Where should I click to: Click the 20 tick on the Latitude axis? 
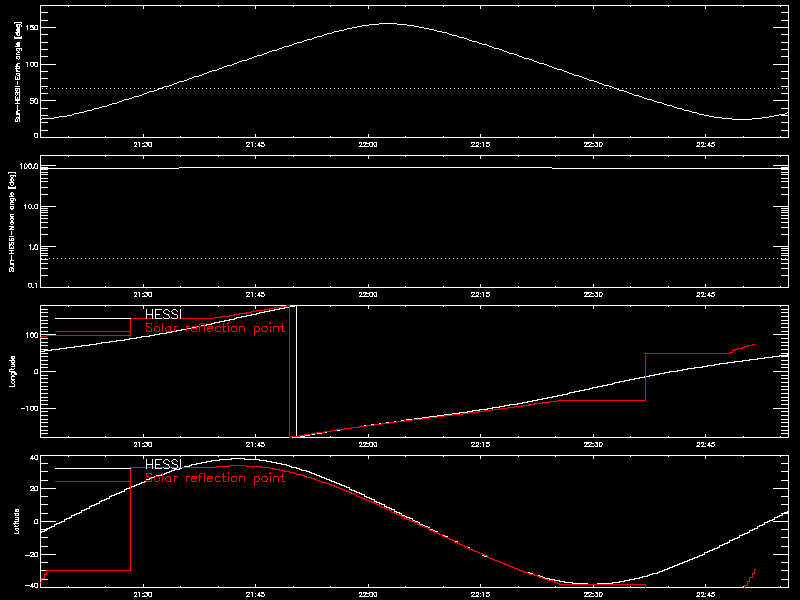point(34,489)
